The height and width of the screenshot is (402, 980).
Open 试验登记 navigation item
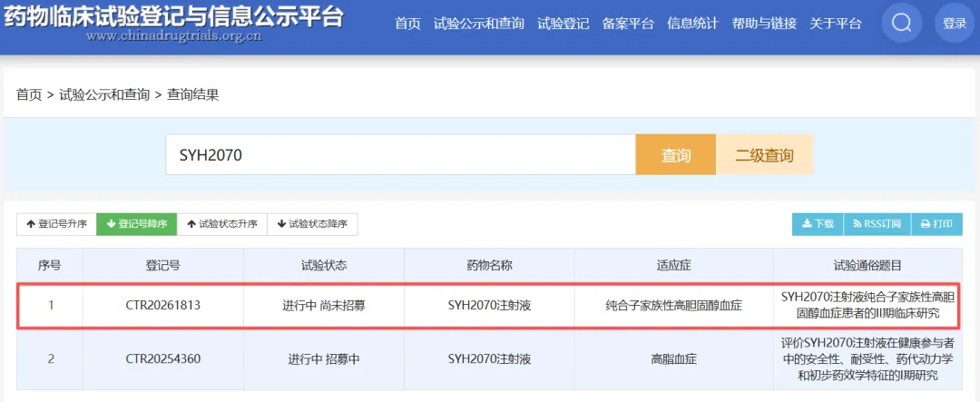tap(563, 24)
